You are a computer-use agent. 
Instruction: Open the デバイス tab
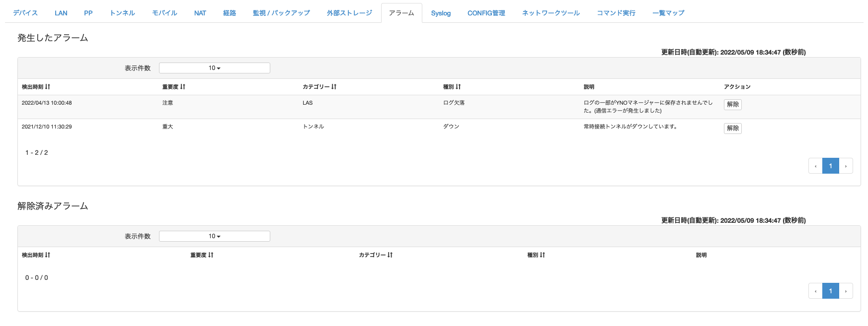tap(25, 13)
